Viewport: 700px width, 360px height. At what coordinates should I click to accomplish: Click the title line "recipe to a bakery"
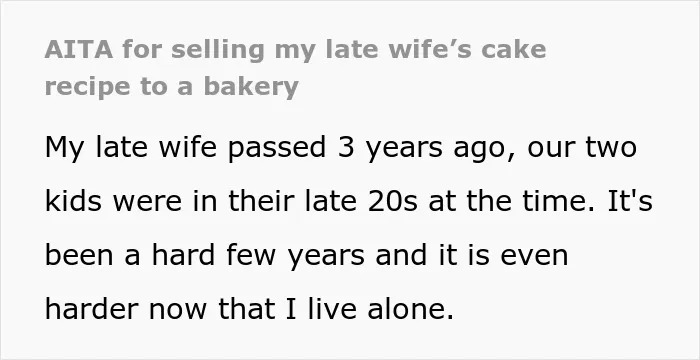point(171,87)
